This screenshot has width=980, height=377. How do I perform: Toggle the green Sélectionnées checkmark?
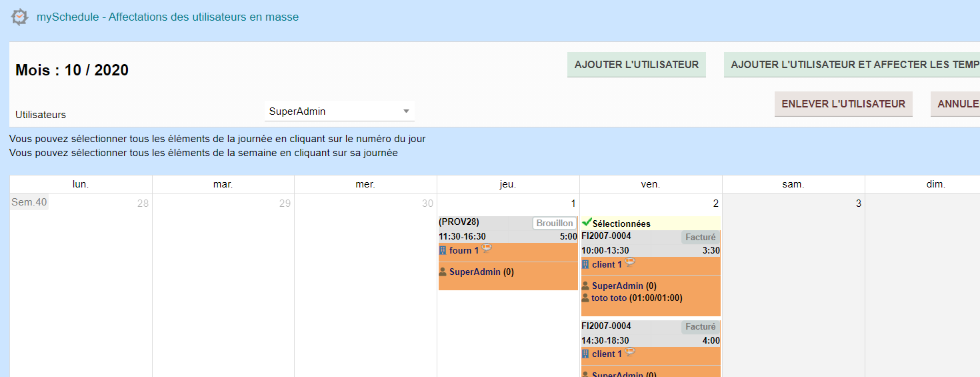click(x=587, y=223)
